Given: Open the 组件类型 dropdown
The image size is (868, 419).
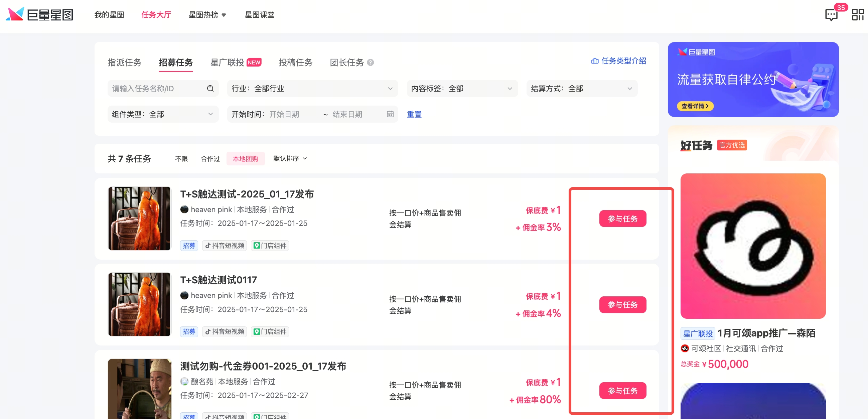Looking at the screenshot, I should (x=163, y=114).
